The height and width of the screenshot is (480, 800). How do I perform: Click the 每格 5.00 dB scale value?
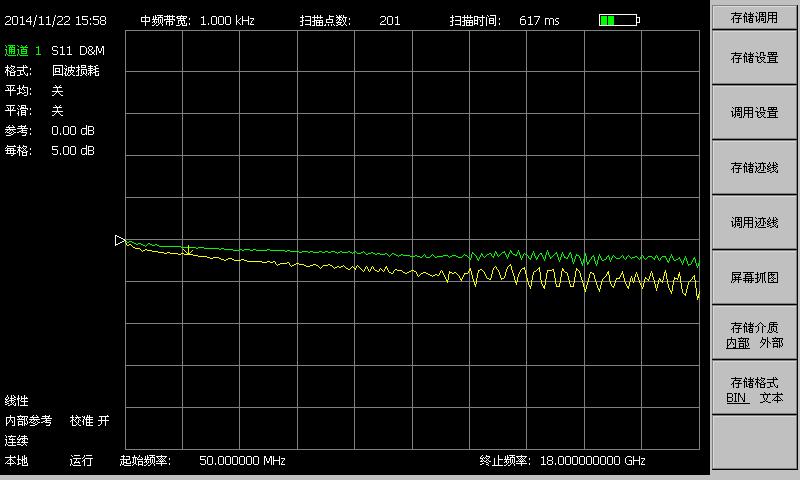pos(73,151)
